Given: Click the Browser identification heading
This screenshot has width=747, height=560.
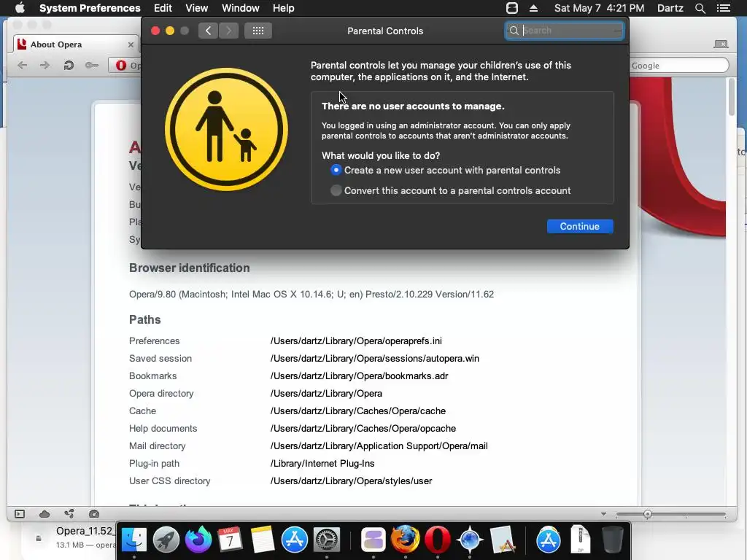Looking at the screenshot, I should point(189,268).
